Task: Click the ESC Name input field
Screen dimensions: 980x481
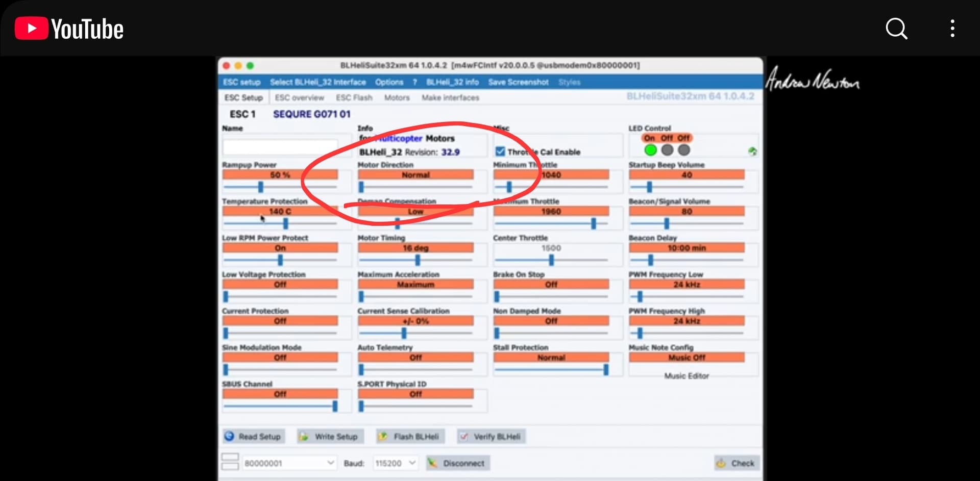Action: pyautogui.click(x=280, y=147)
